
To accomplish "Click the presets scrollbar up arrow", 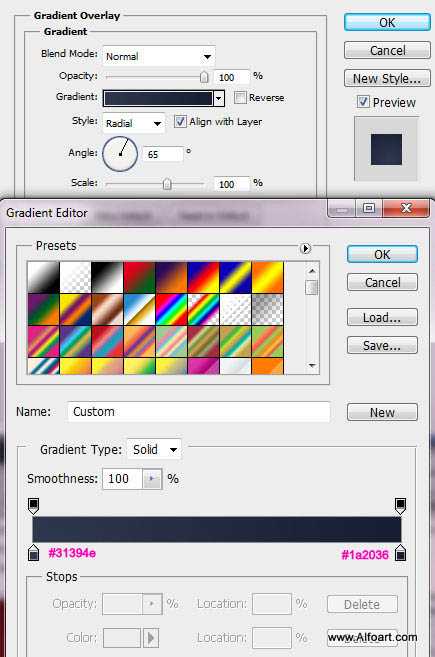I will click(312, 271).
